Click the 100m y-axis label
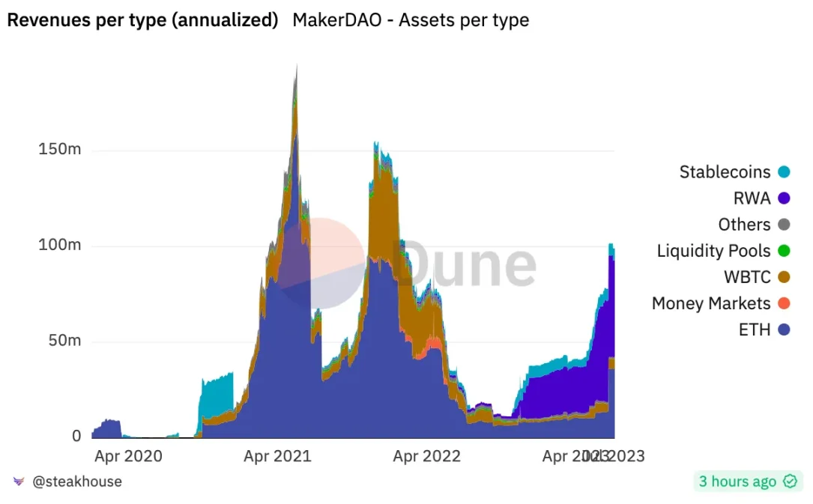813x504 pixels. point(60,244)
